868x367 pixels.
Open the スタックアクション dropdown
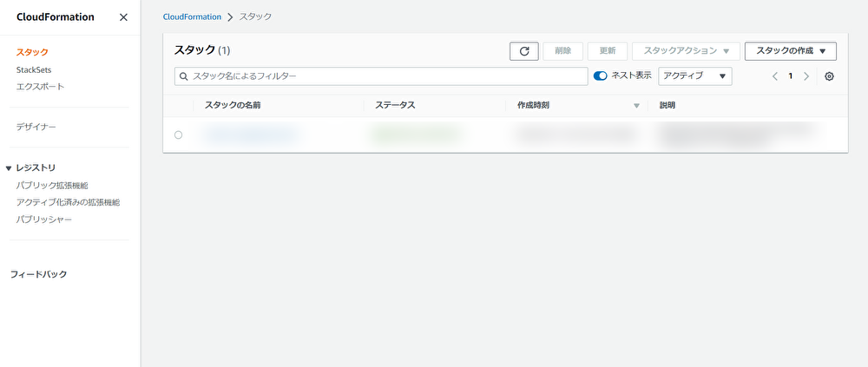(x=686, y=51)
